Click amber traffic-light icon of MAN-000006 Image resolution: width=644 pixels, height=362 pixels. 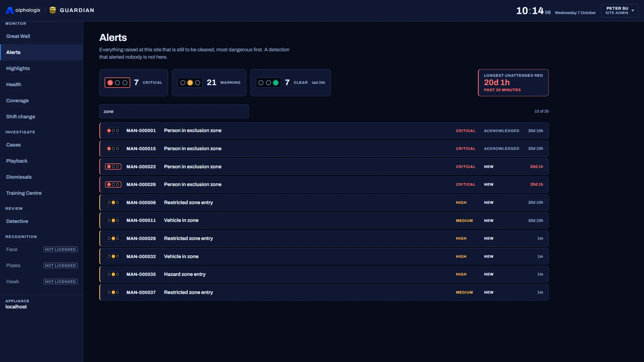point(113,202)
